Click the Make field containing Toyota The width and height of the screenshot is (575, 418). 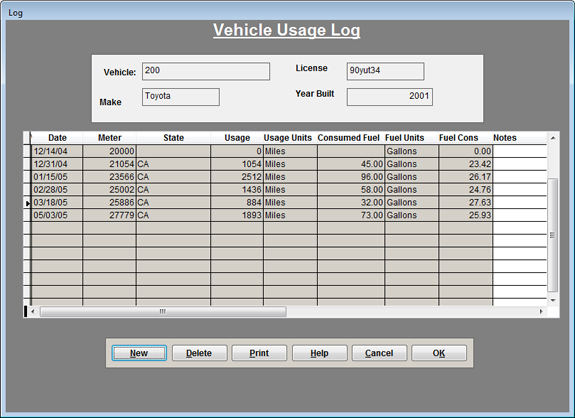(x=181, y=97)
